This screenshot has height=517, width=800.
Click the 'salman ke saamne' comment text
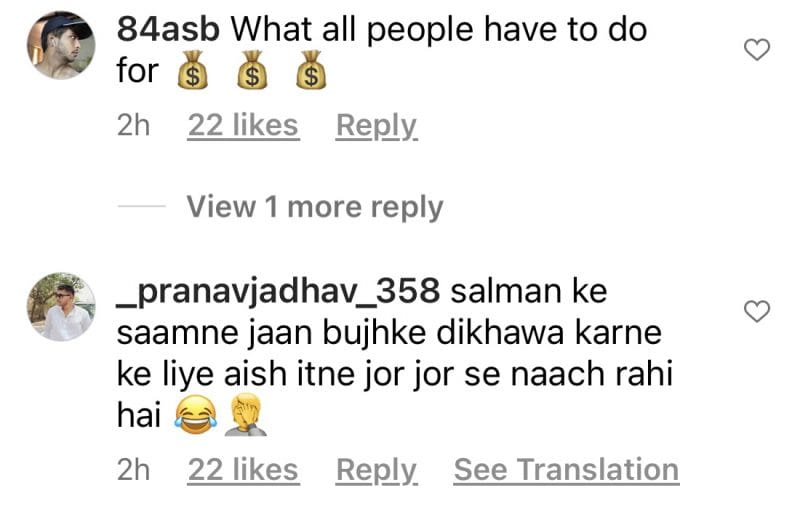(394, 352)
